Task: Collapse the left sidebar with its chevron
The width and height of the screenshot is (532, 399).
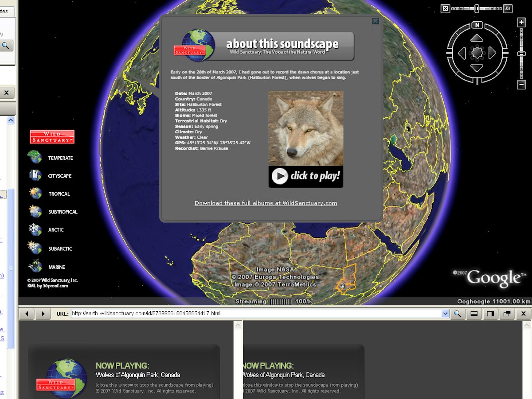Action: coord(10,120)
